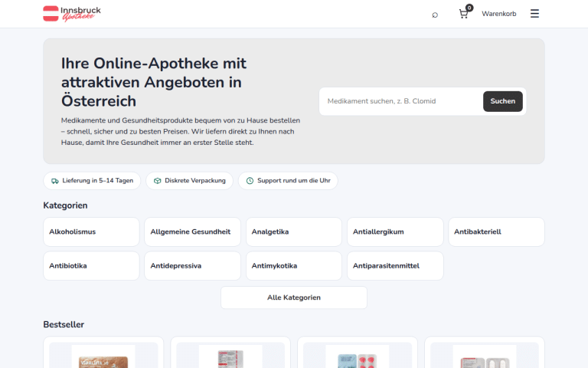This screenshot has height=368, width=588.
Task: Click the Suchen button
Action: (x=502, y=101)
